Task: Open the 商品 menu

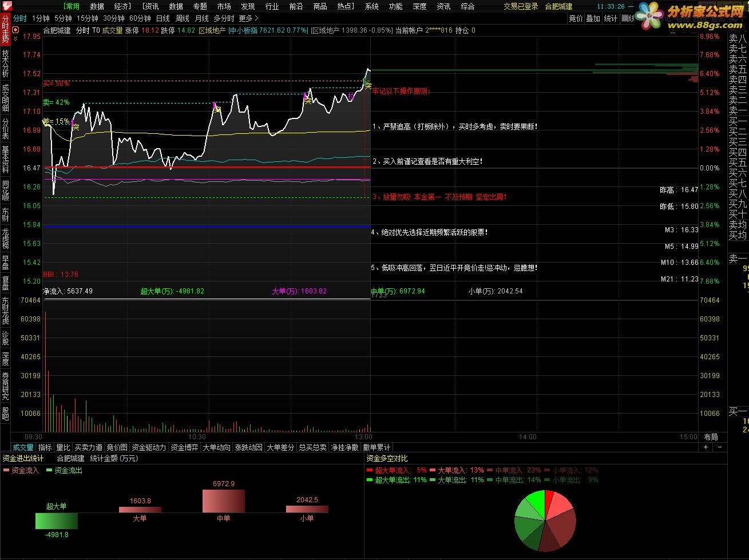Action: point(320,6)
